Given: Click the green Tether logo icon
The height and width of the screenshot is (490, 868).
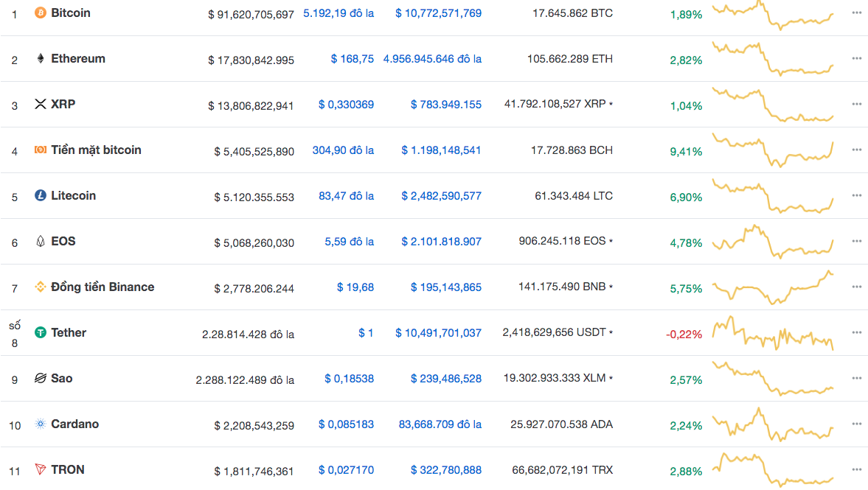Looking at the screenshot, I should pos(41,332).
